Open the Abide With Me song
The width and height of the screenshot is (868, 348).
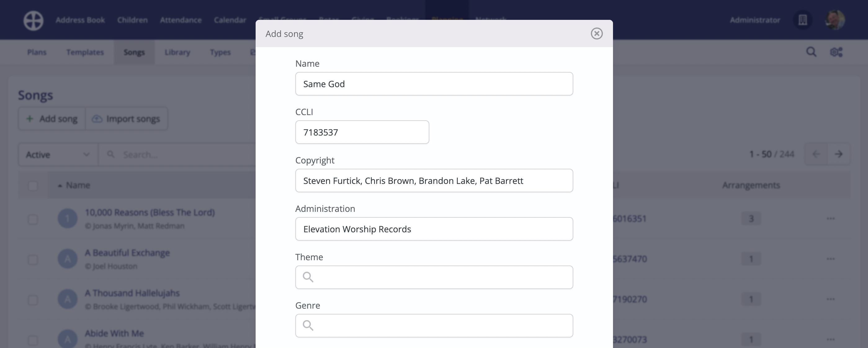click(x=114, y=333)
